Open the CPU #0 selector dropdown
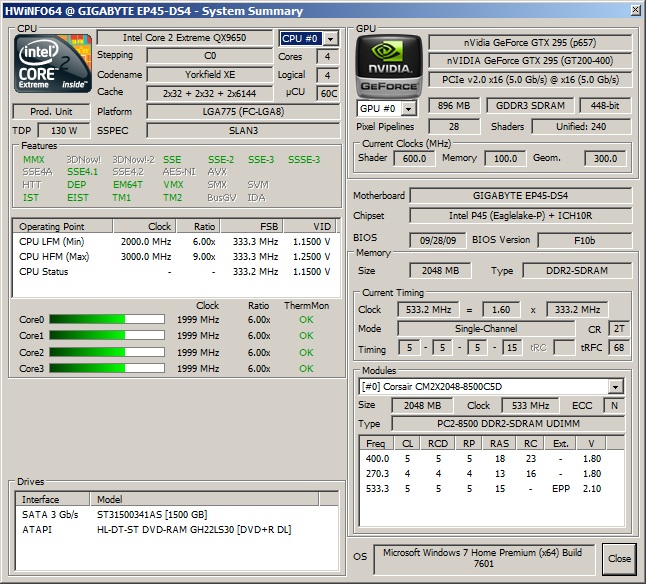Viewport: 647px width, 585px height. (330, 39)
